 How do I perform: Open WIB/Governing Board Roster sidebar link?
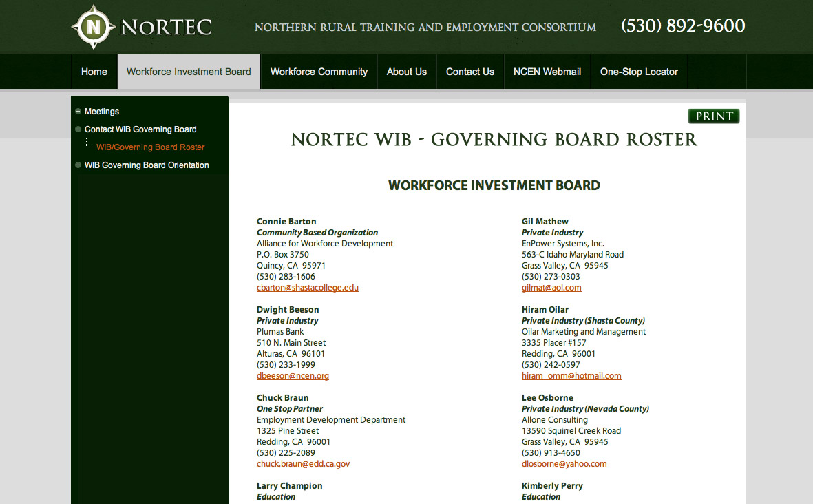(x=150, y=147)
